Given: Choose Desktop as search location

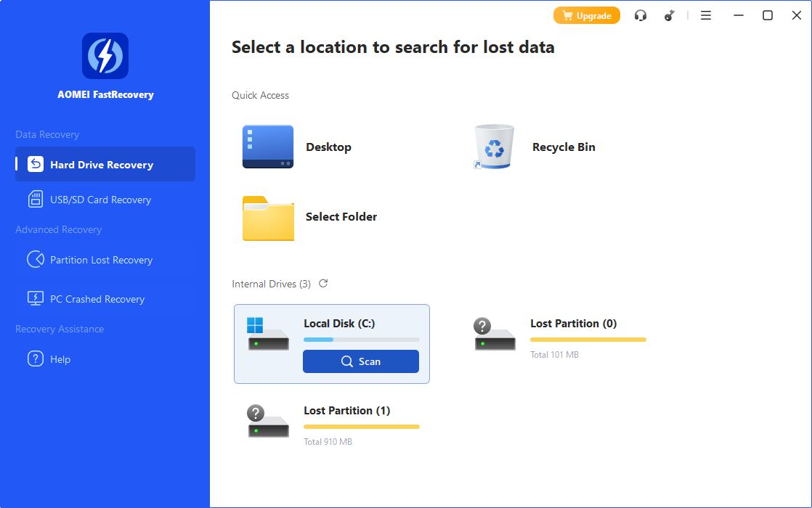Looking at the screenshot, I should [x=328, y=147].
